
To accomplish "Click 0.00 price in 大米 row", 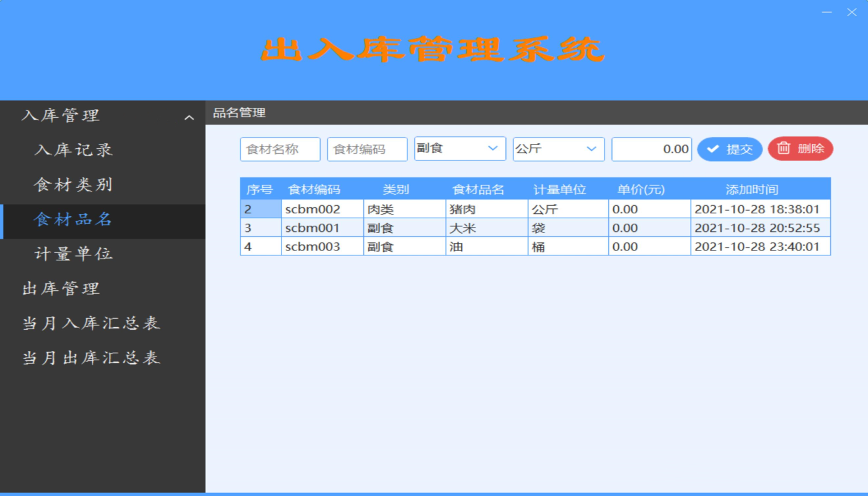I will pos(650,228).
